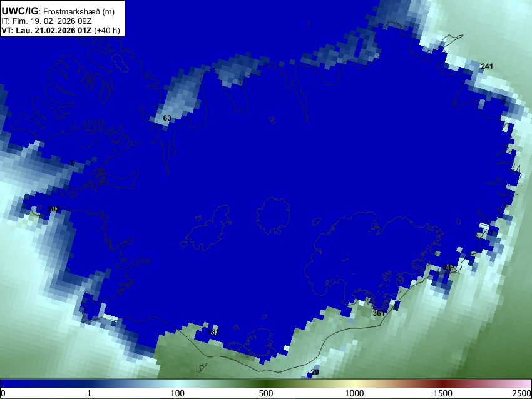Click the map value label 347
This screenshot has width=532, height=399.
click(449, 267)
